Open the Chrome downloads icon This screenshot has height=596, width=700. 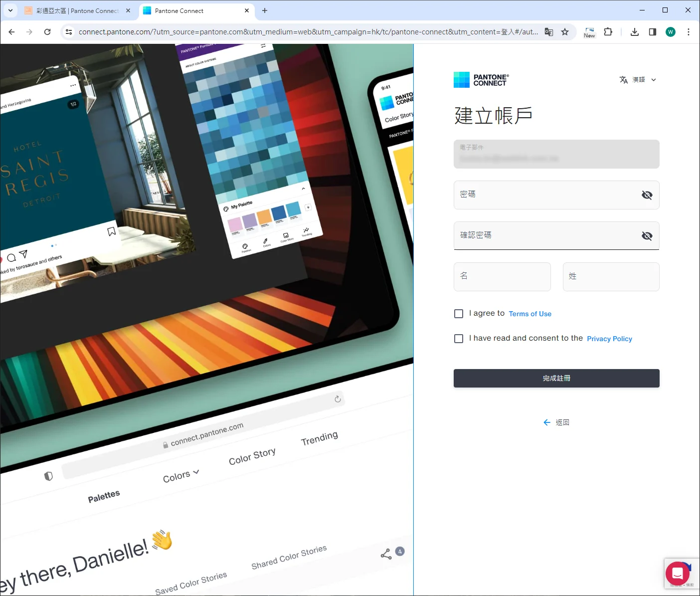[635, 32]
